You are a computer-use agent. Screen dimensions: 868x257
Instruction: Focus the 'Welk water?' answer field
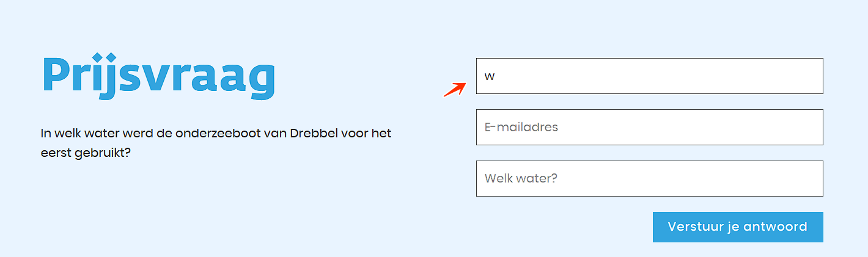pos(649,179)
